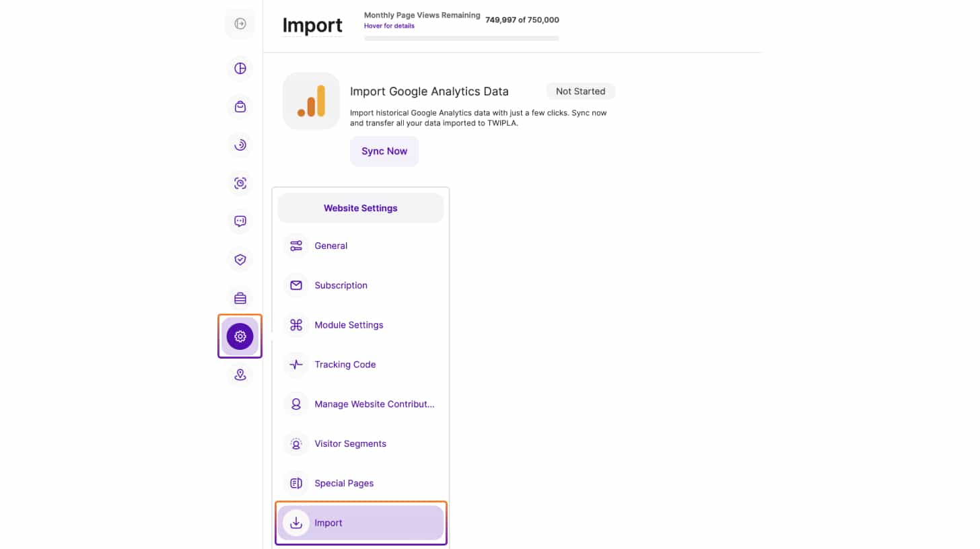Open the session recording capture icon

point(240,183)
